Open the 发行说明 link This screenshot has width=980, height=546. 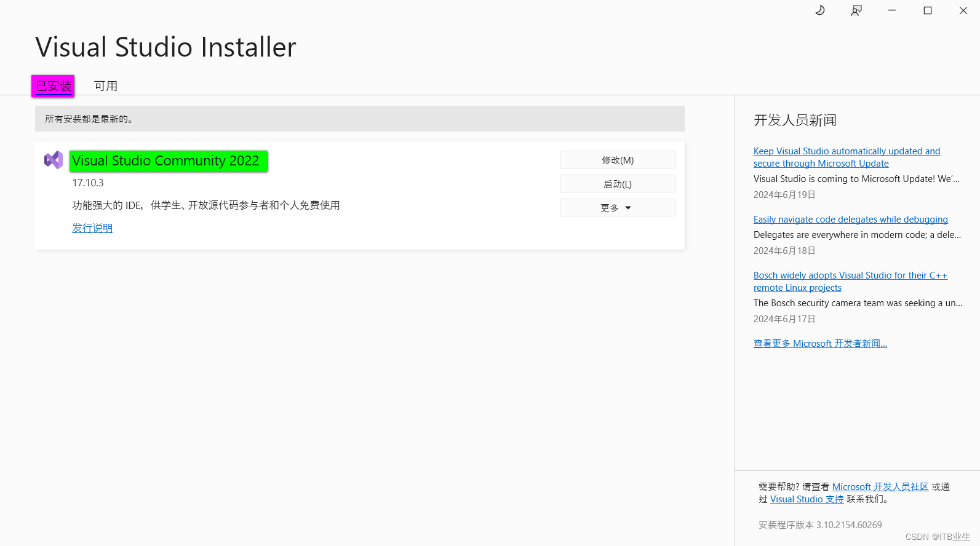coord(92,228)
